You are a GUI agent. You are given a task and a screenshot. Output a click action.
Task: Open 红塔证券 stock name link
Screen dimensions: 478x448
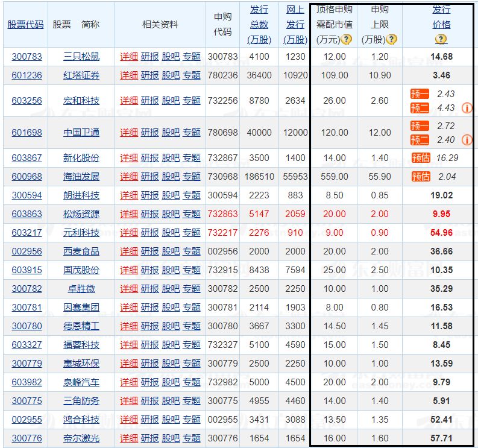tap(81, 75)
